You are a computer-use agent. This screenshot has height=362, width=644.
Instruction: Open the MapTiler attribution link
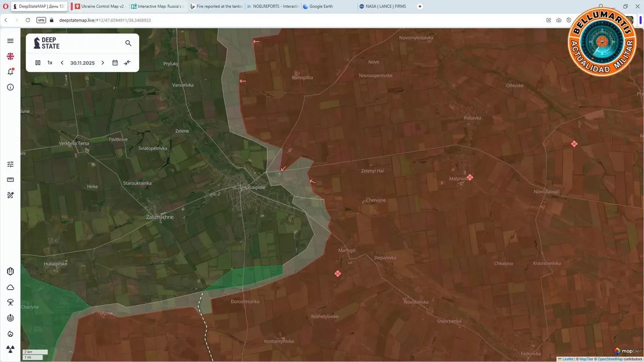click(586, 359)
